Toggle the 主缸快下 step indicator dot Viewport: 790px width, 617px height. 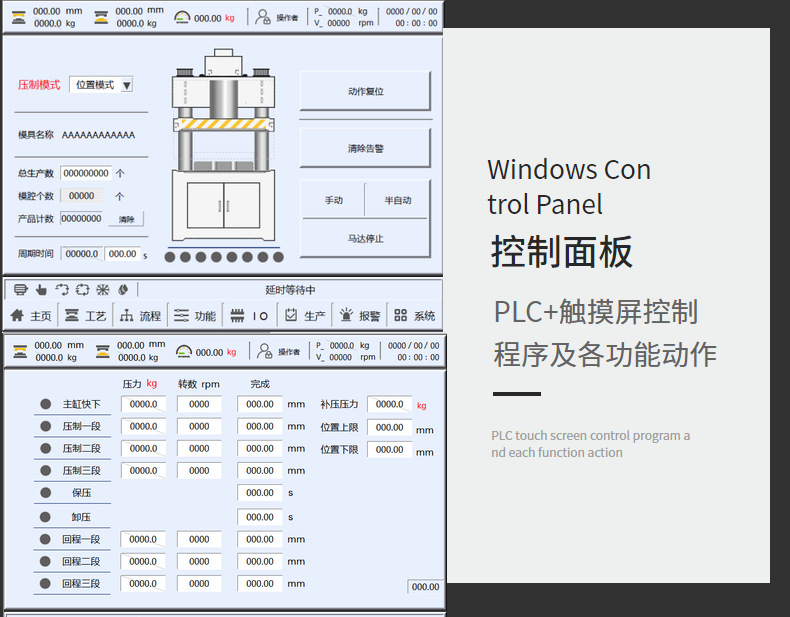click(45, 404)
